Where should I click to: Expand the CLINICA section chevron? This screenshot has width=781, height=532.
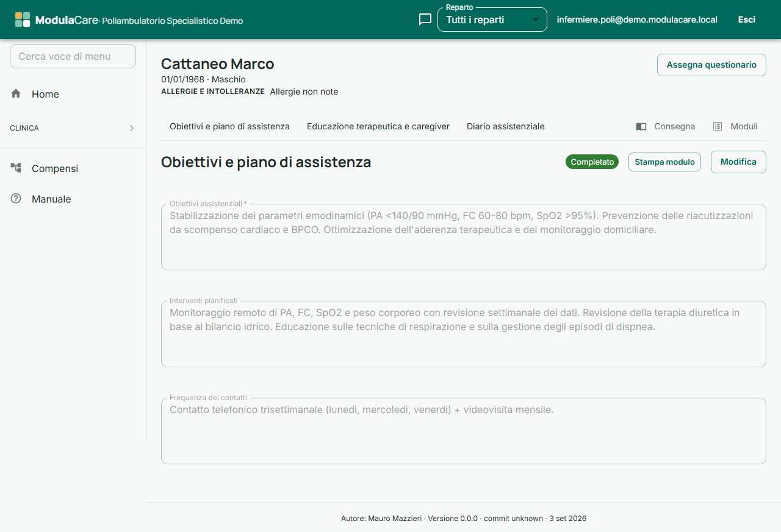tap(132, 128)
